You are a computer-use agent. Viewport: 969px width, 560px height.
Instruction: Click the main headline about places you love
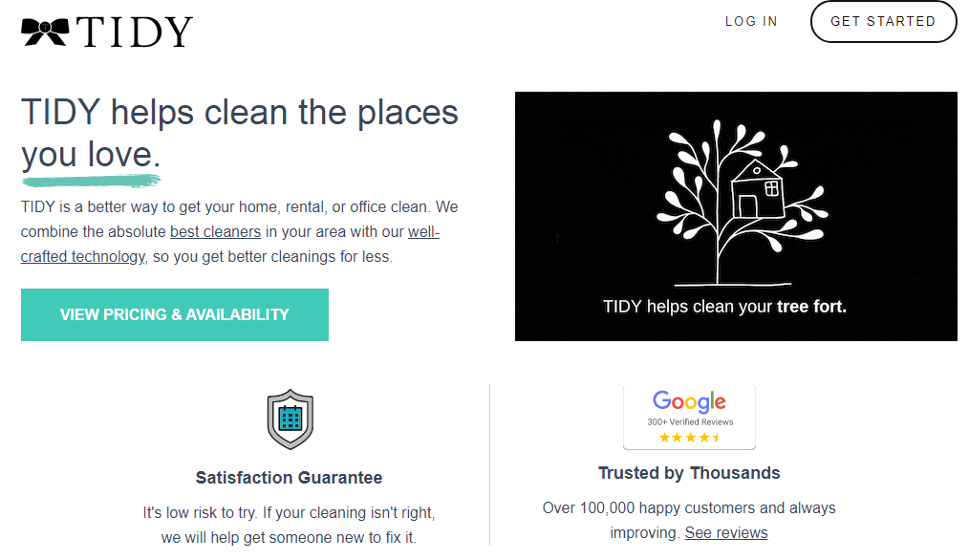(x=239, y=132)
